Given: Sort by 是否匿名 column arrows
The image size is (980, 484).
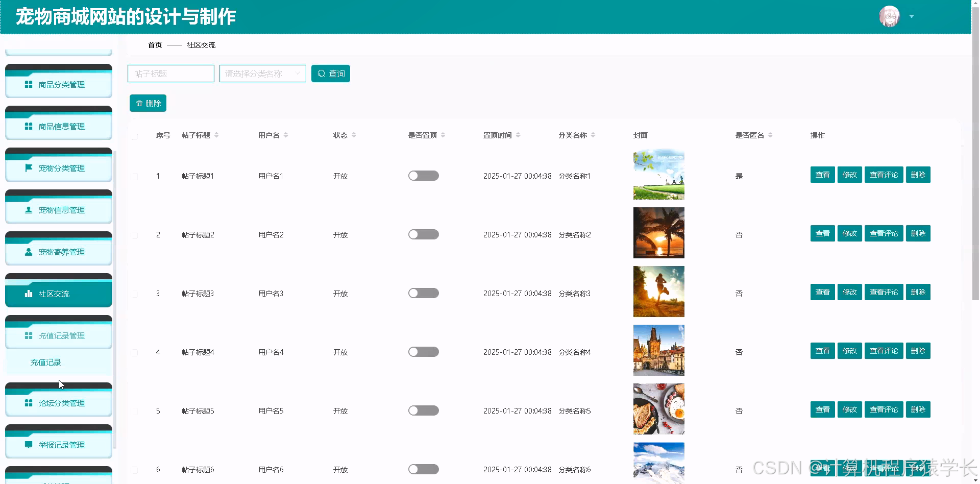Looking at the screenshot, I should pos(770,135).
